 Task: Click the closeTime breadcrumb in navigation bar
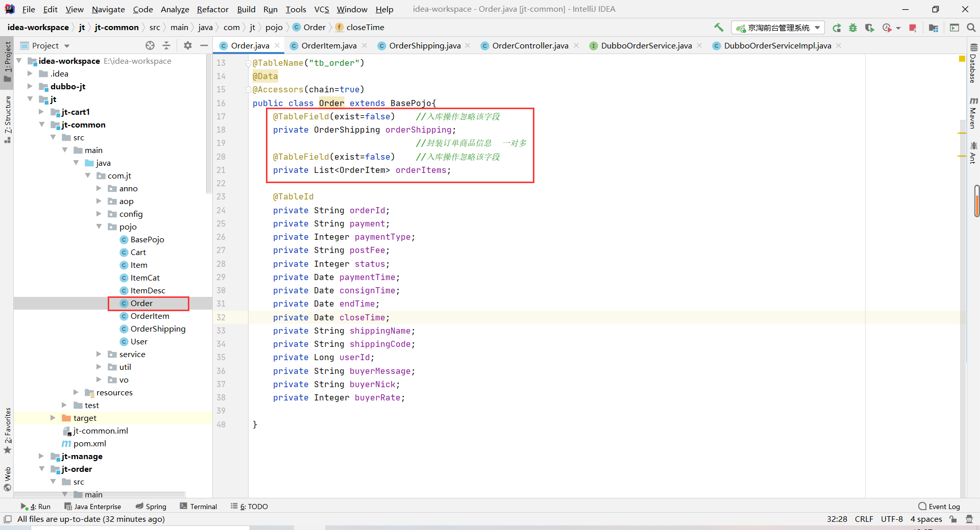pyautogui.click(x=365, y=28)
